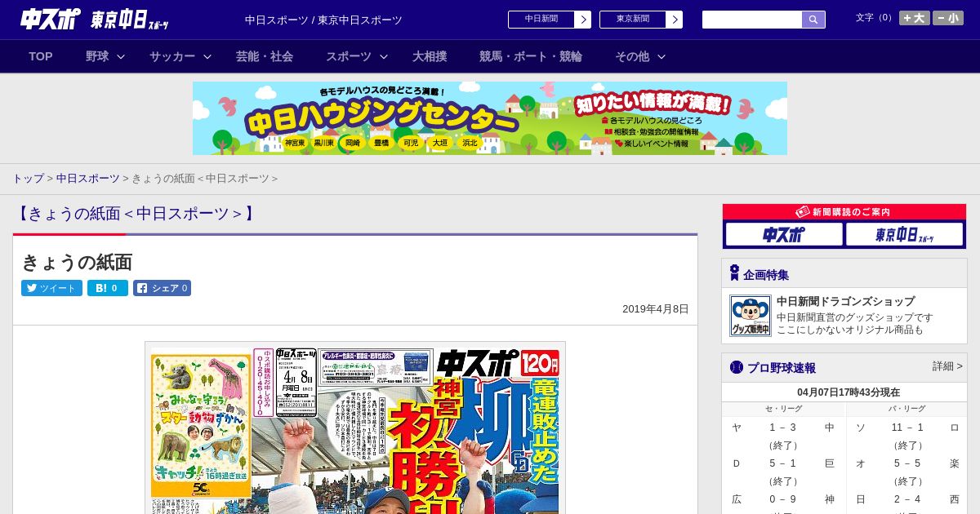Click the トップ breadcrumb link
This screenshot has width=980, height=514.
pyautogui.click(x=28, y=178)
